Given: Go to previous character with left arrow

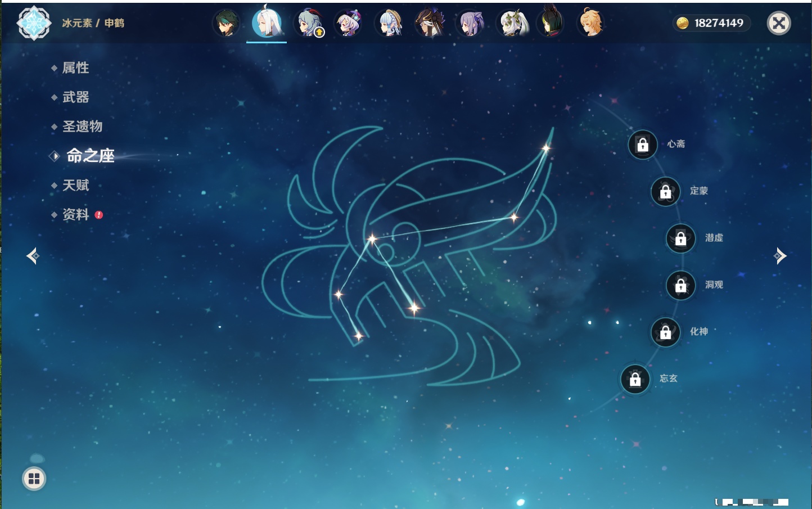Looking at the screenshot, I should pyautogui.click(x=33, y=256).
